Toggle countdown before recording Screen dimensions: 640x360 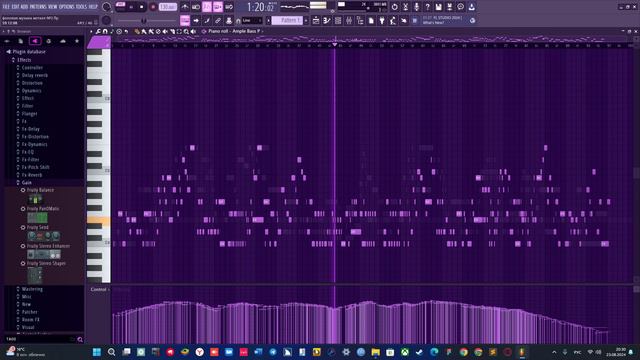click(207, 7)
